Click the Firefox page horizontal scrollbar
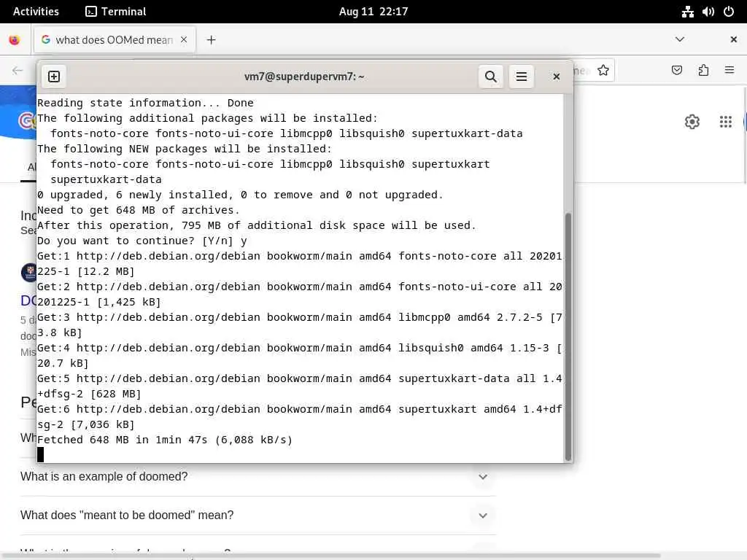The height and width of the screenshot is (560, 747). coord(330,556)
